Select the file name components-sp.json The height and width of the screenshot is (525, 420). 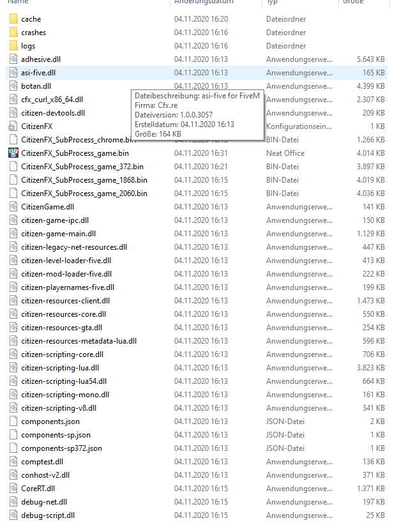(x=56, y=434)
